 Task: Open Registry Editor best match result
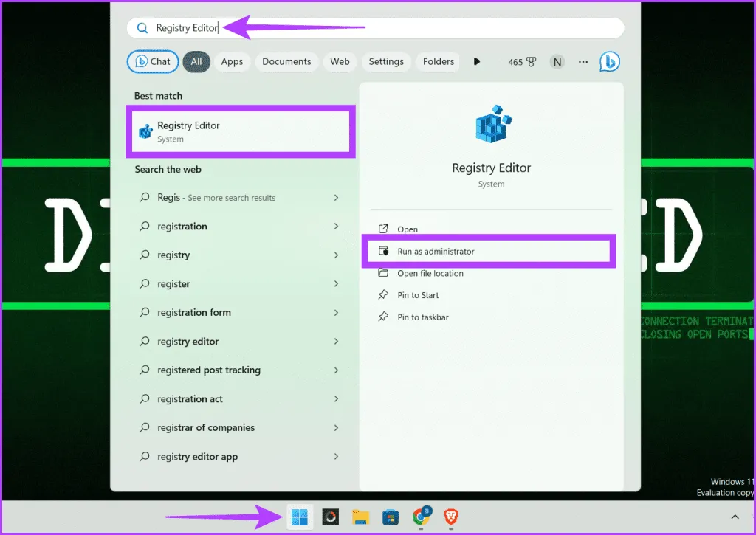pos(241,132)
